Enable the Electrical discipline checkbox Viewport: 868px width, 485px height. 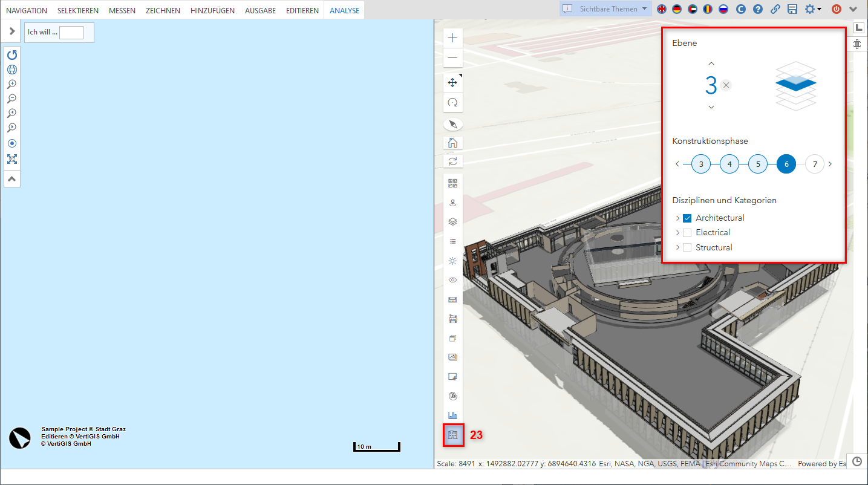[687, 233]
